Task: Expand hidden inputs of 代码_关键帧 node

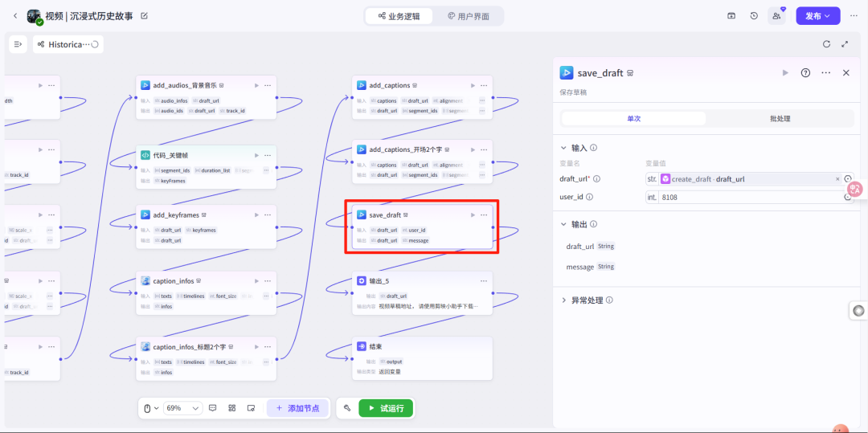Action: [x=266, y=170]
